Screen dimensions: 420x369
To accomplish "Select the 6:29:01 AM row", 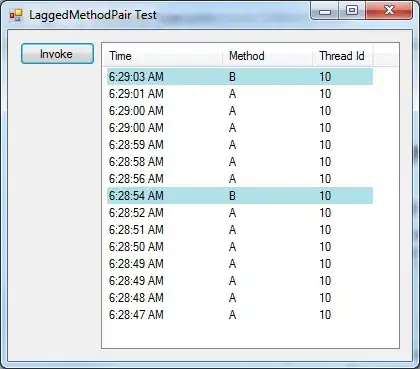I will tap(240, 94).
